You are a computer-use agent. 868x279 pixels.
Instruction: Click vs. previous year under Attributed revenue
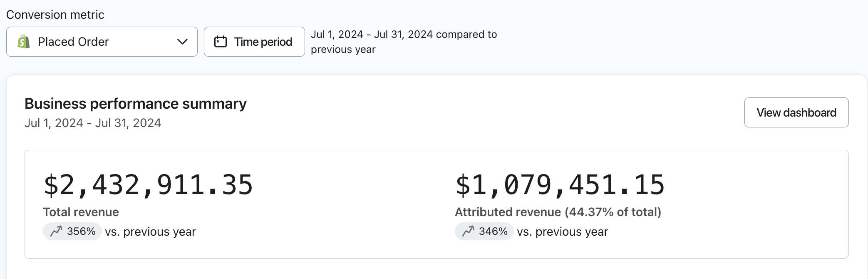(x=562, y=232)
